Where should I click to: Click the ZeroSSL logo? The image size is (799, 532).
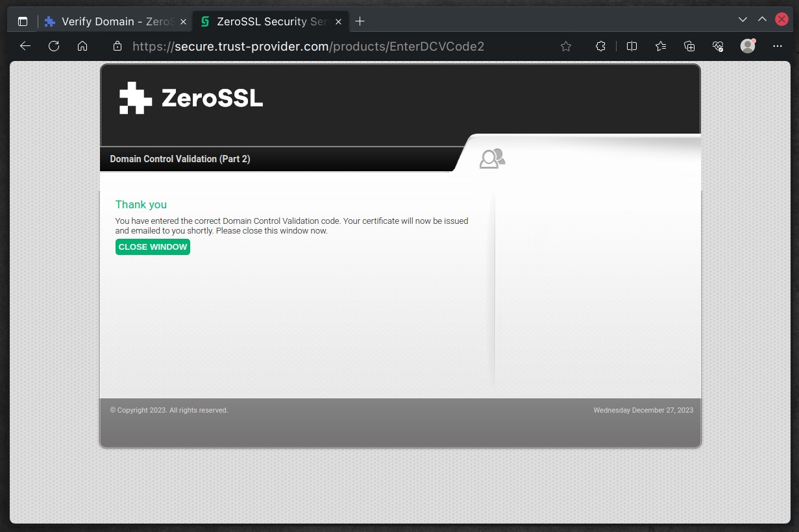coord(191,98)
